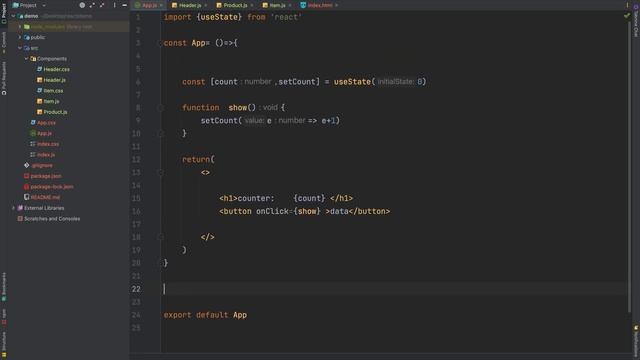Open the Project tool window stripe
Viewport: 640px width, 360px height.
[4, 13]
